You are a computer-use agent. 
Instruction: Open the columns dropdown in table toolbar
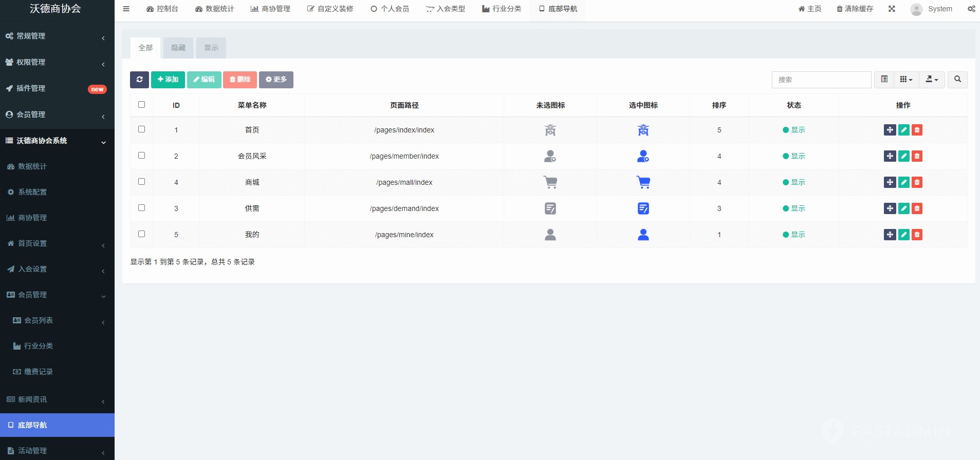point(906,80)
